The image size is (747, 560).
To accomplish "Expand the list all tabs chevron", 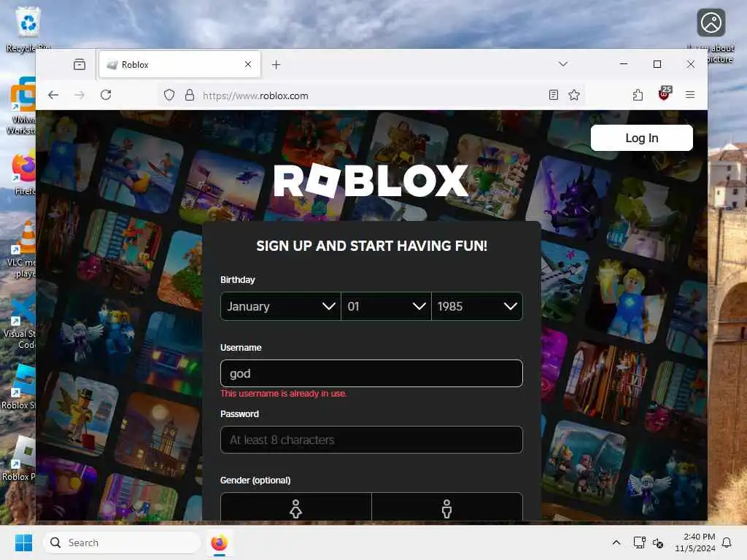I will [563, 64].
